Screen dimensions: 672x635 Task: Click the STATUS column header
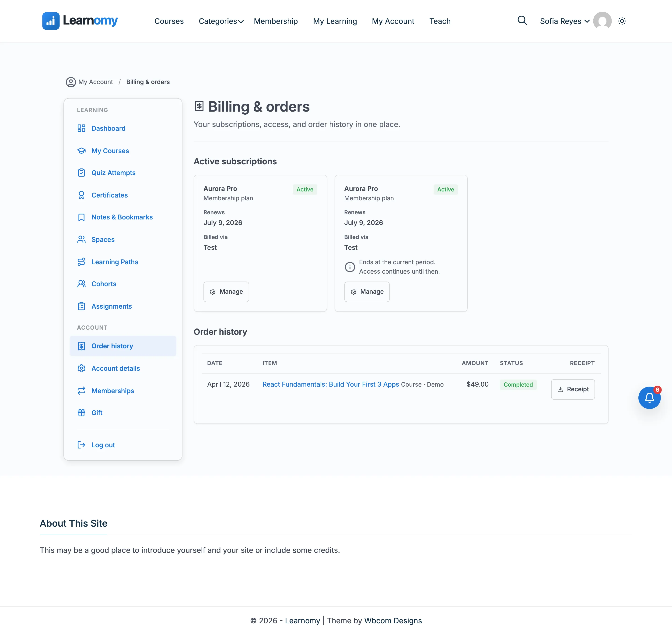[x=511, y=363]
